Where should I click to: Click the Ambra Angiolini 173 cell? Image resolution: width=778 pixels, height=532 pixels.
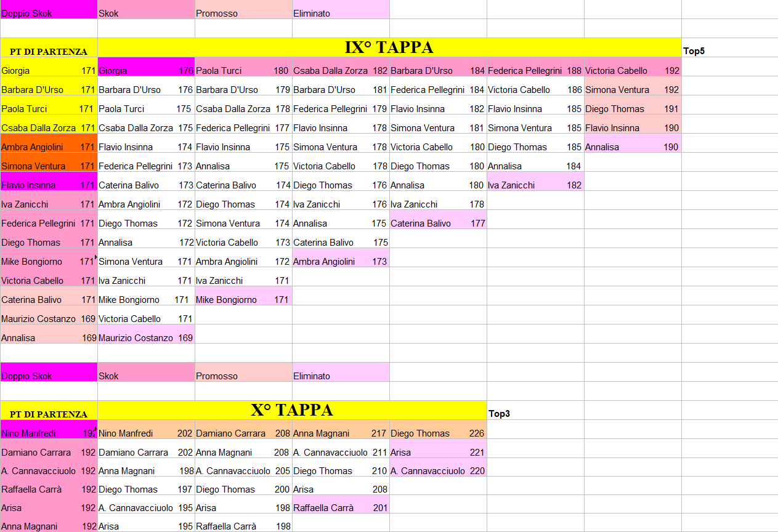(340, 262)
